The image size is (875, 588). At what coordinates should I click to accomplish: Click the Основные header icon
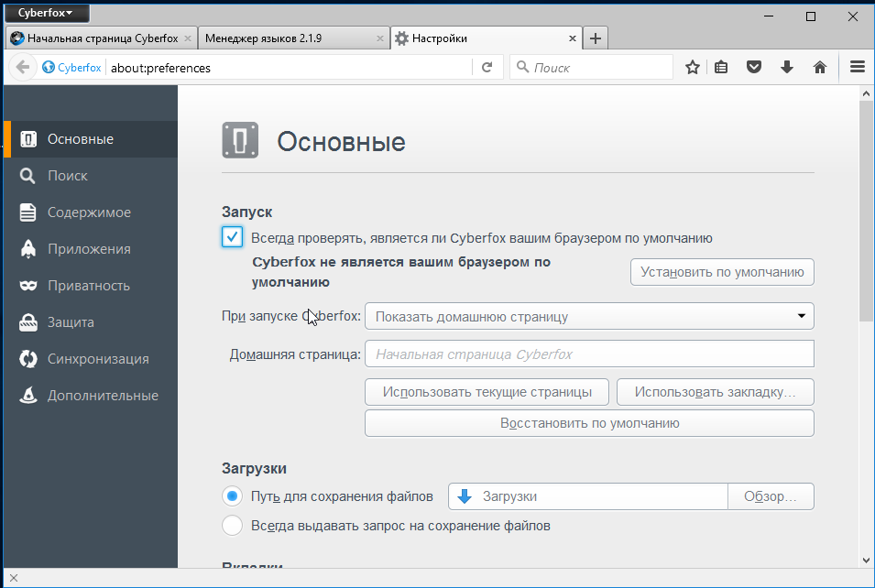pos(240,140)
